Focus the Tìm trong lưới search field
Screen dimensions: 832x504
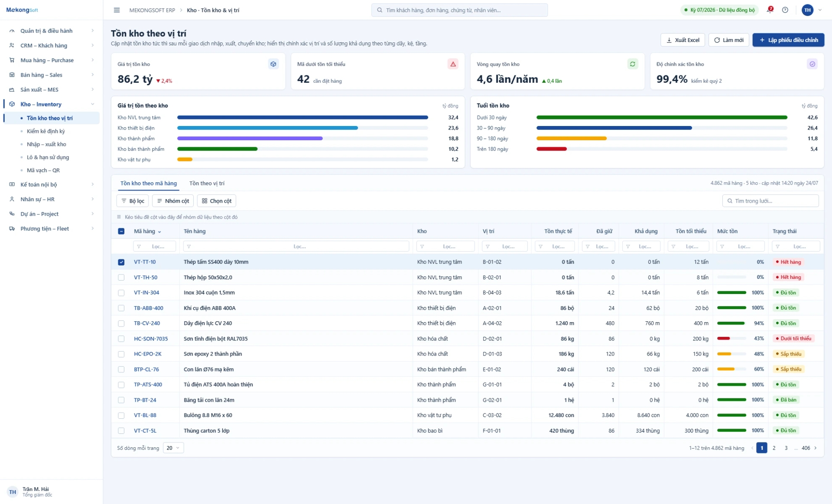pyautogui.click(x=770, y=201)
